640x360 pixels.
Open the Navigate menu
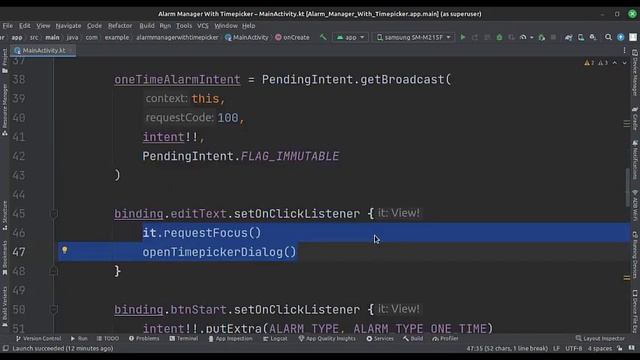point(68,25)
